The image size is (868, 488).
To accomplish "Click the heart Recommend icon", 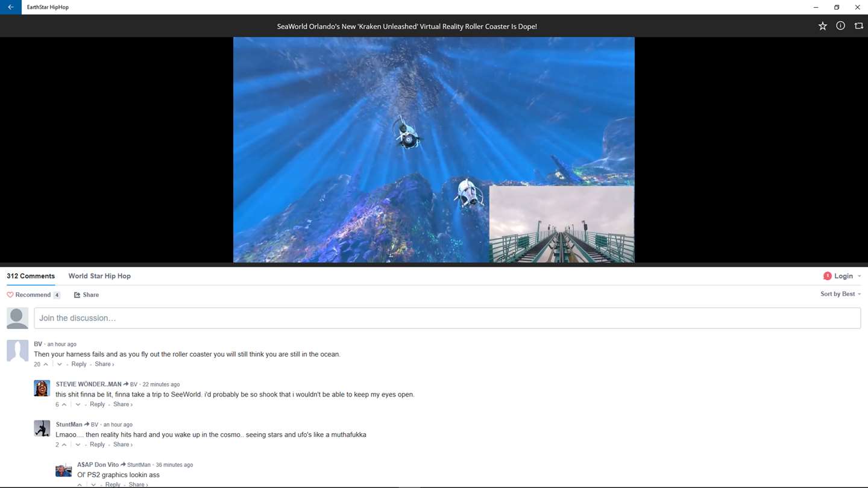I will [x=10, y=295].
